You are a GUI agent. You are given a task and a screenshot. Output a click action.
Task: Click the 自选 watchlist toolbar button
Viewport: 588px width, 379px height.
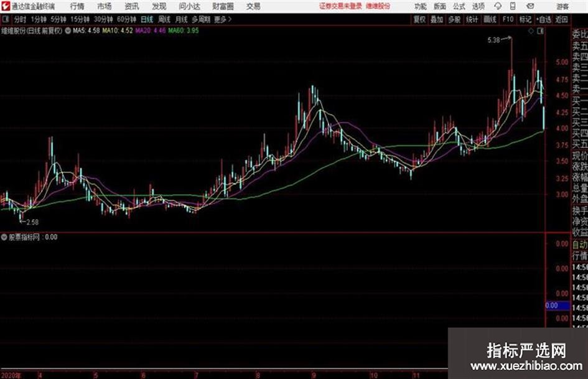click(x=543, y=19)
